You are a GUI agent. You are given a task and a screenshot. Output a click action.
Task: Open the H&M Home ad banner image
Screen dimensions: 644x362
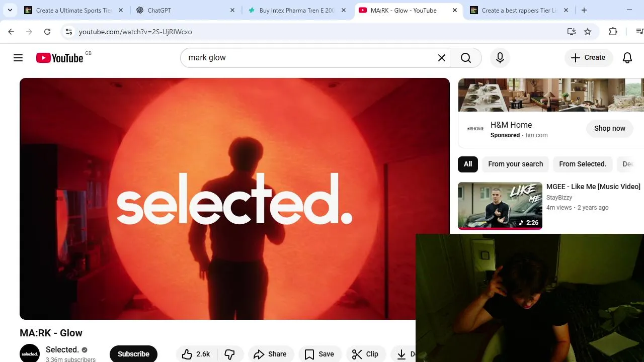point(551,95)
